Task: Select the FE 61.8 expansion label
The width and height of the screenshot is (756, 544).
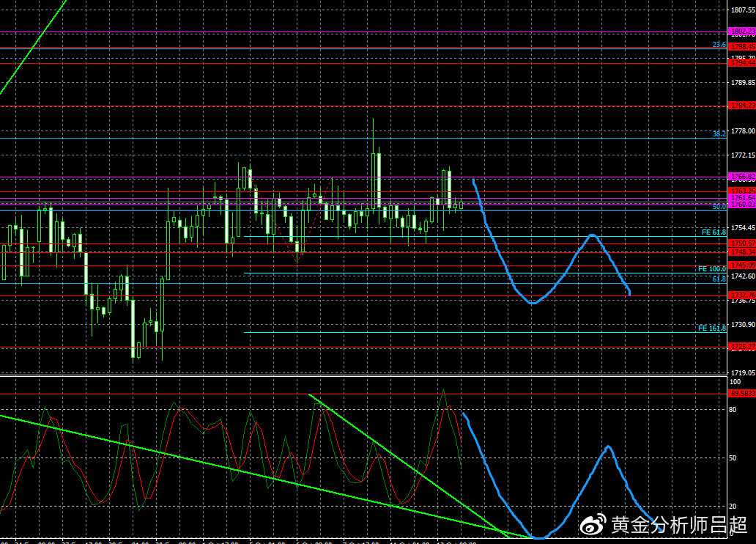Action: pos(714,232)
